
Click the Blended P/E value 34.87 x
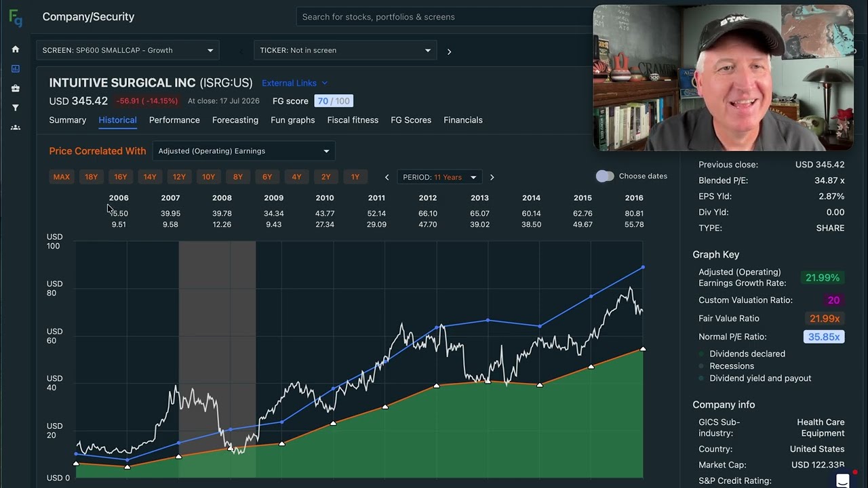(829, 180)
